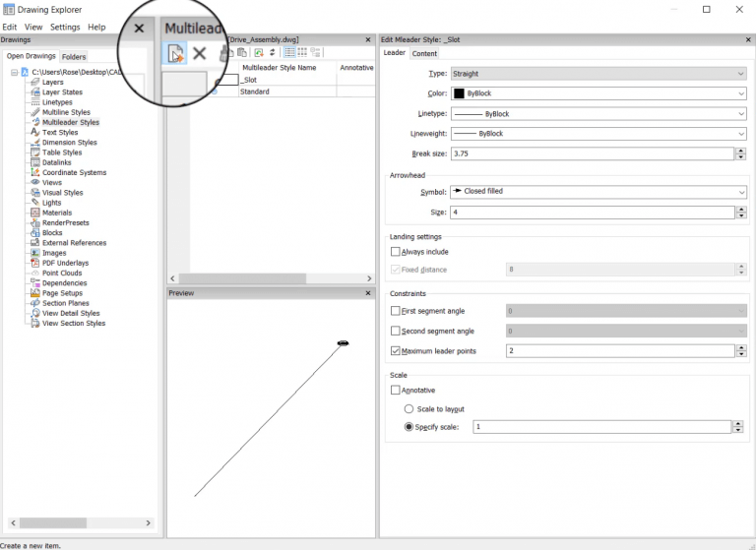The image size is (756, 550).
Task: Close the Edit Mleader Style panel
Action: click(x=748, y=39)
